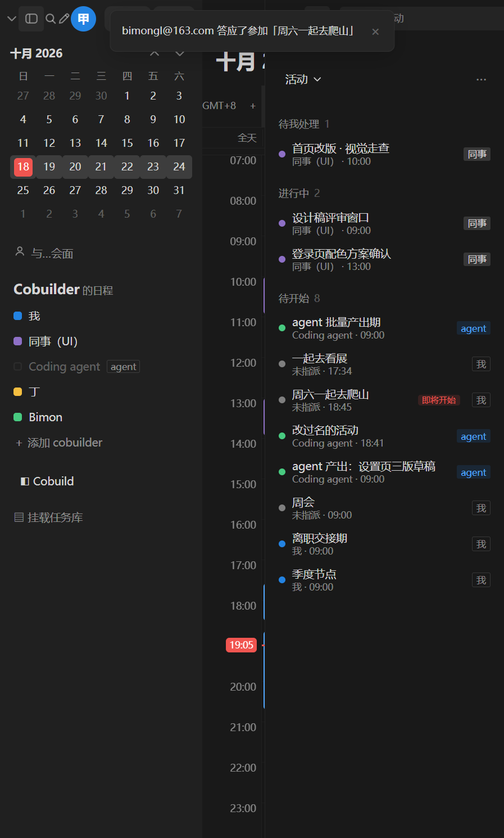Open 一起去看展 activity

[384, 364]
